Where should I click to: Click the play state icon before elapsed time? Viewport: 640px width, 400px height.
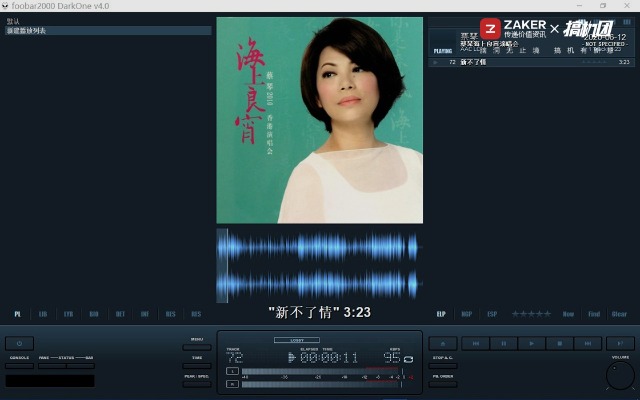(x=291, y=358)
